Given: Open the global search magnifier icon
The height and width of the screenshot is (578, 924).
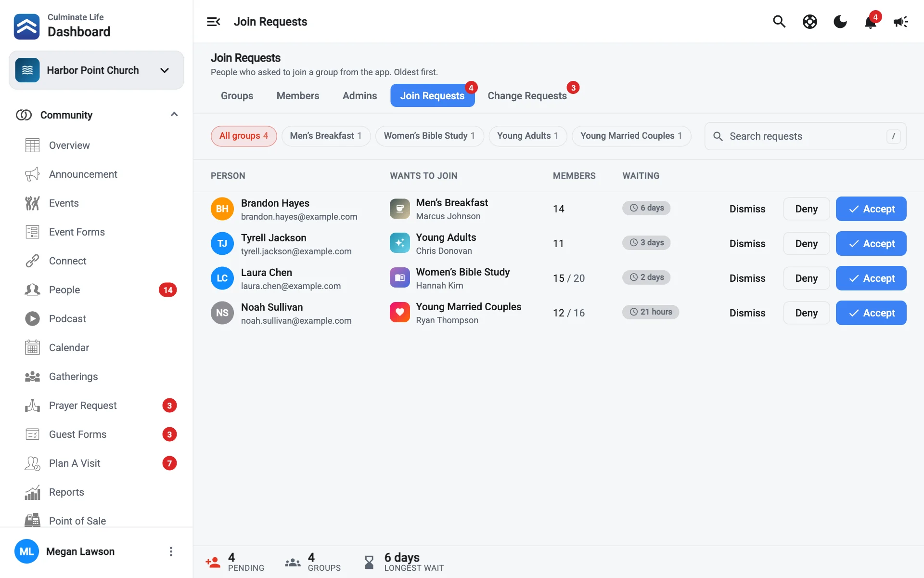Looking at the screenshot, I should pos(779,22).
